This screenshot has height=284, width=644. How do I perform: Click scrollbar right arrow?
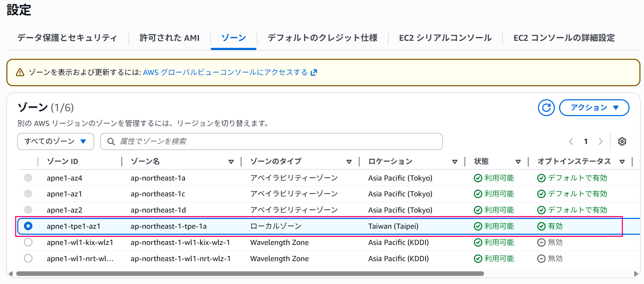636,273
